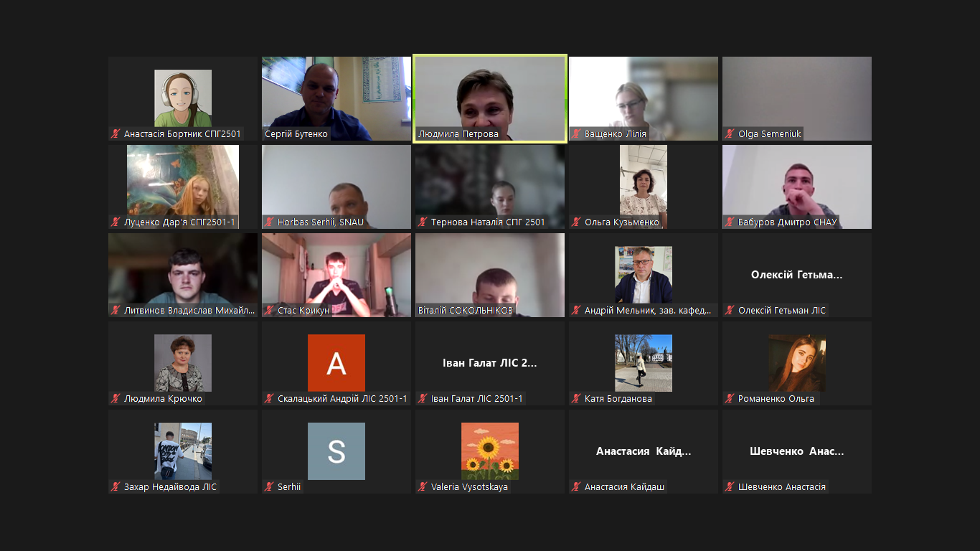Image resolution: width=980 pixels, height=551 pixels.
Task: Open Ольга Кузьменко's profile photo
Action: (x=644, y=187)
